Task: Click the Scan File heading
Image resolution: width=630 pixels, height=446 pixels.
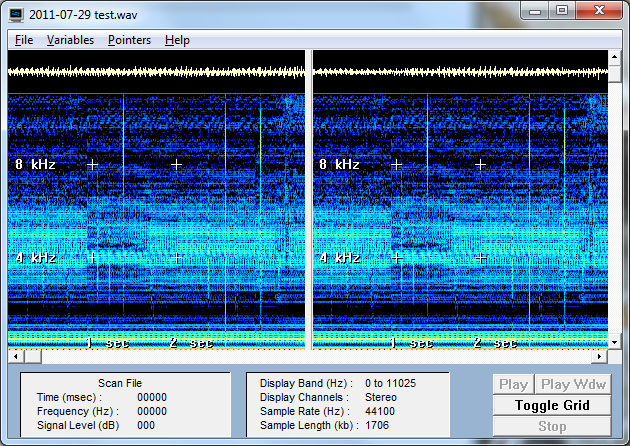Action: point(120,383)
